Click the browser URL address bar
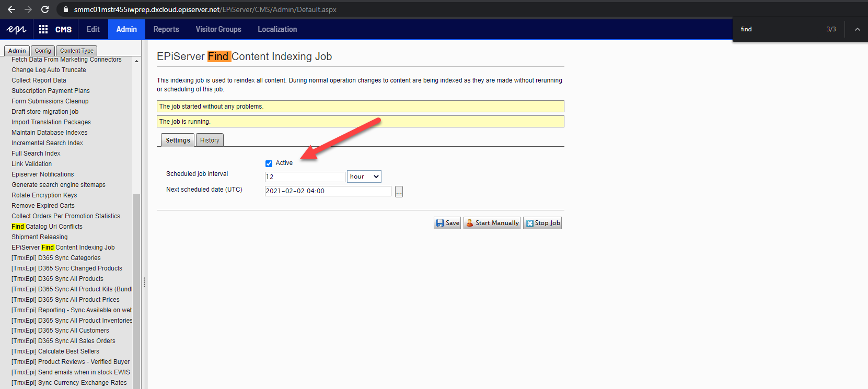 205,9
